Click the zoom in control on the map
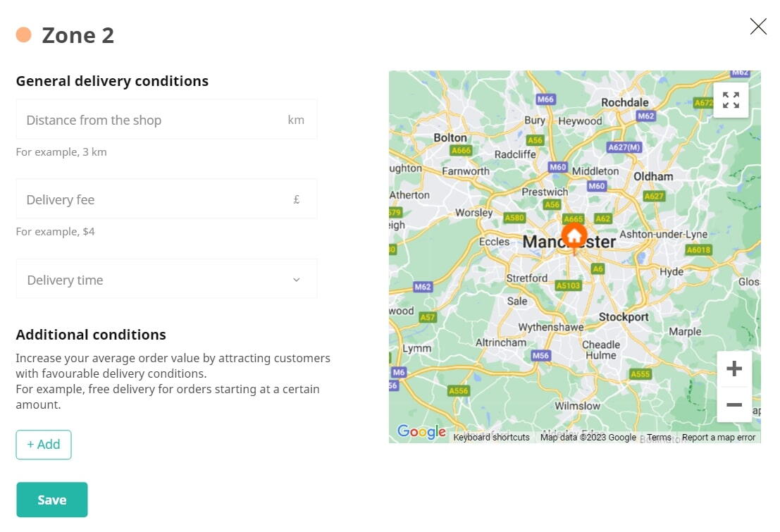Screen dimensions: 780x532 coord(733,369)
